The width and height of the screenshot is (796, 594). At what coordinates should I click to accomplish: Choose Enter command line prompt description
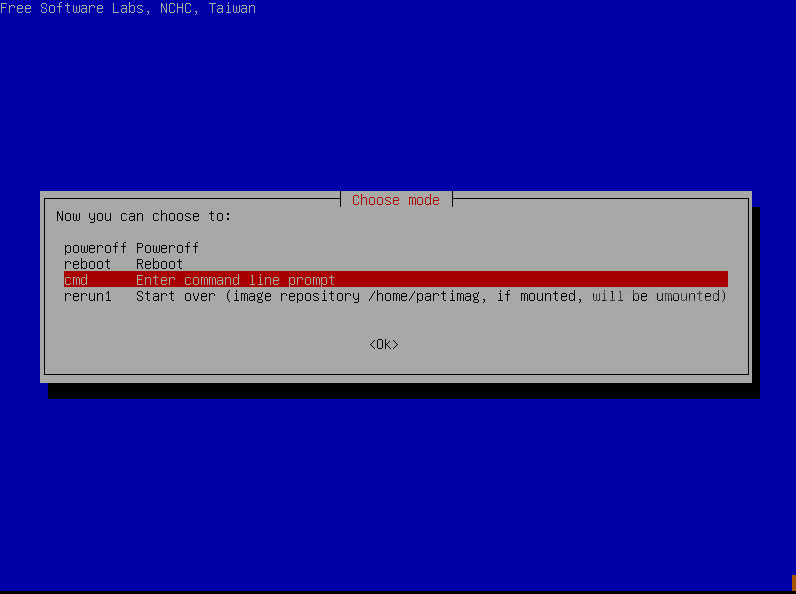point(235,280)
